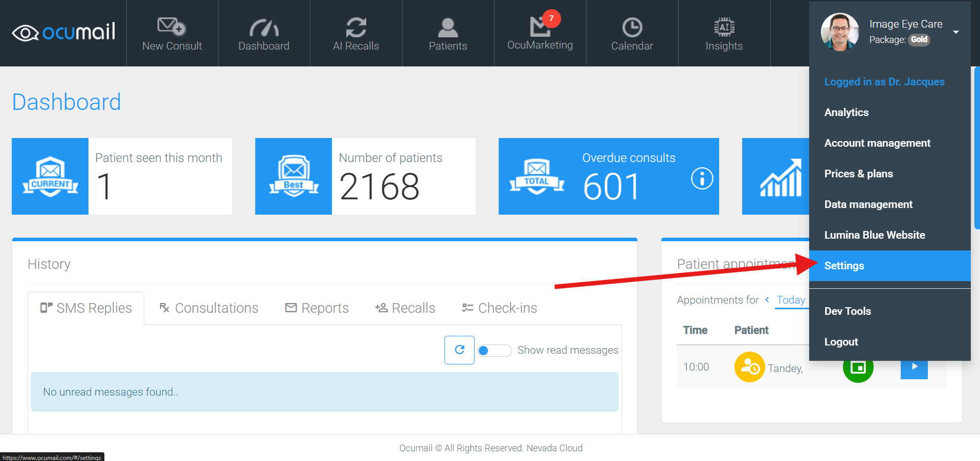The height and width of the screenshot is (461, 980).
Task: Click the Tandey patient name
Action: 785,368
